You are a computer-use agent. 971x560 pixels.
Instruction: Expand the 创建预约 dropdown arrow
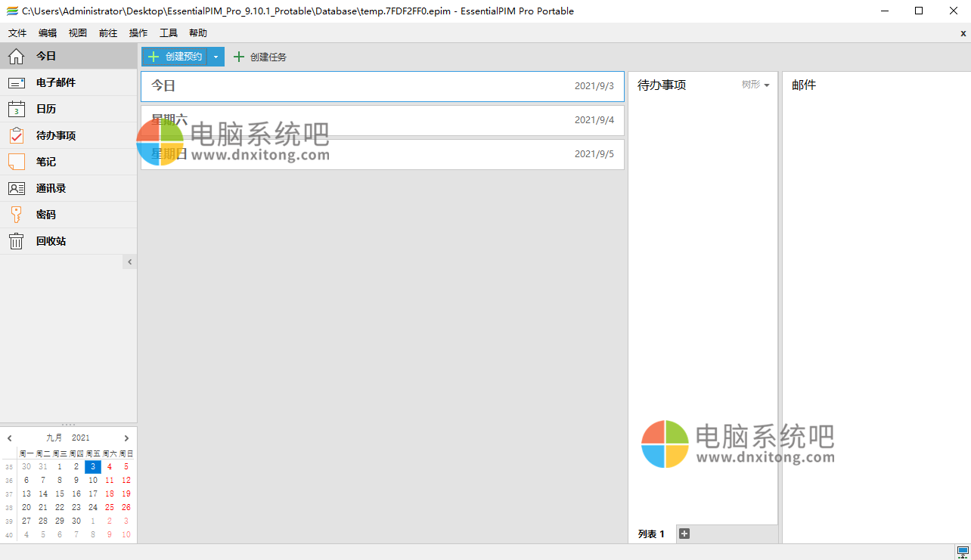pyautogui.click(x=216, y=56)
